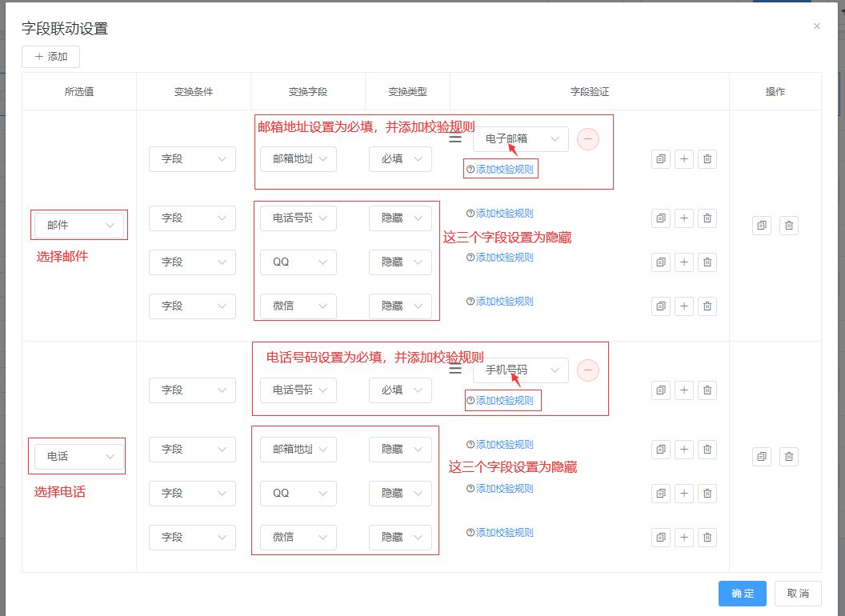Delete the entire 电话 linkage group
The image size is (845, 616).
point(789,457)
